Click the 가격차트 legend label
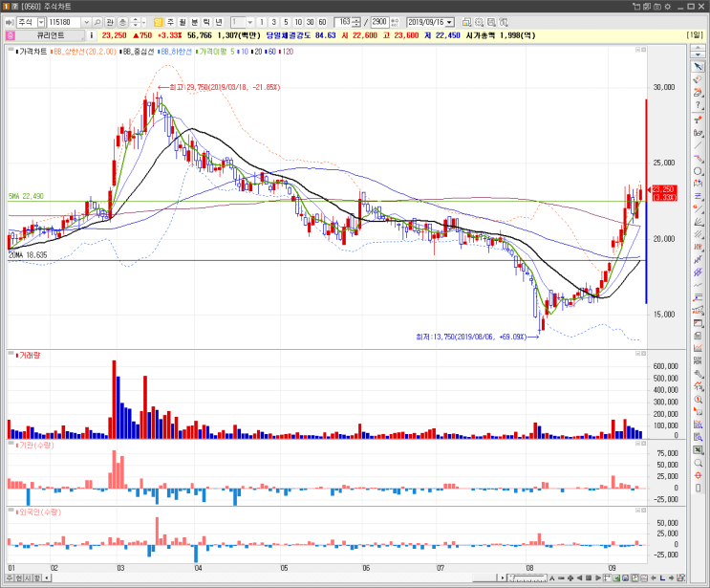Screen dimensions: 710x588 32,52
